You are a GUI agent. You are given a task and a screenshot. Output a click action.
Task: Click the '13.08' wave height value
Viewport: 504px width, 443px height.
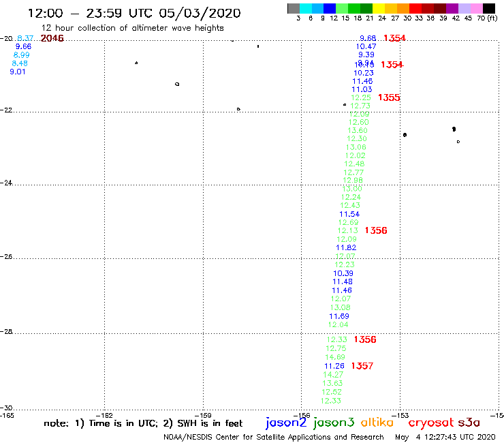point(341,307)
